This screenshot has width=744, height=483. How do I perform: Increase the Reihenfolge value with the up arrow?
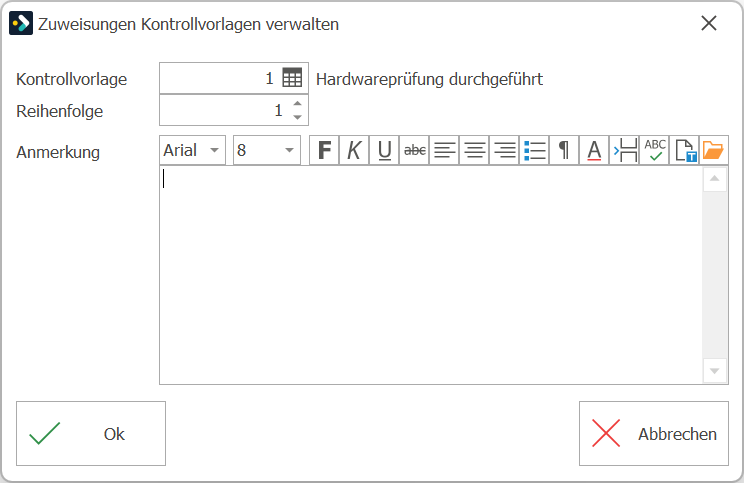tap(298, 103)
